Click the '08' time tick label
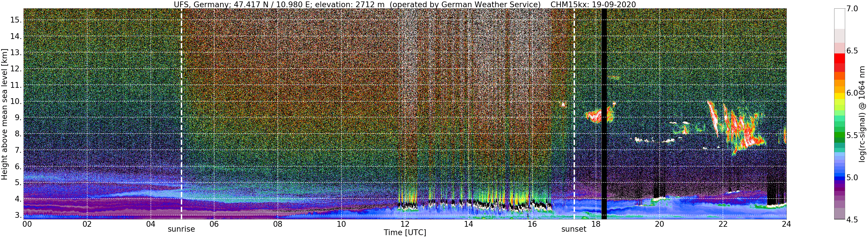The image size is (868, 238). tap(278, 224)
